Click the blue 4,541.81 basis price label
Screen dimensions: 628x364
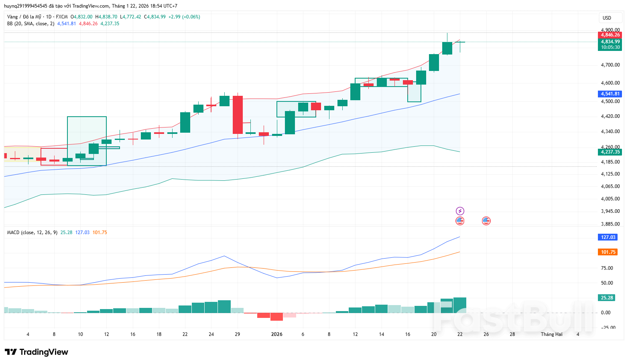(x=610, y=94)
